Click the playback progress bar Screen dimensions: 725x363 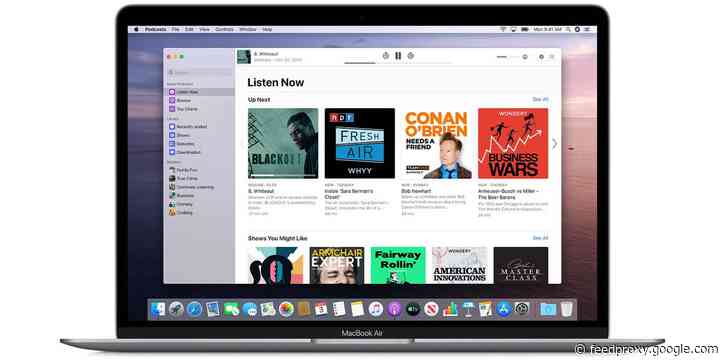coord(398,63)
